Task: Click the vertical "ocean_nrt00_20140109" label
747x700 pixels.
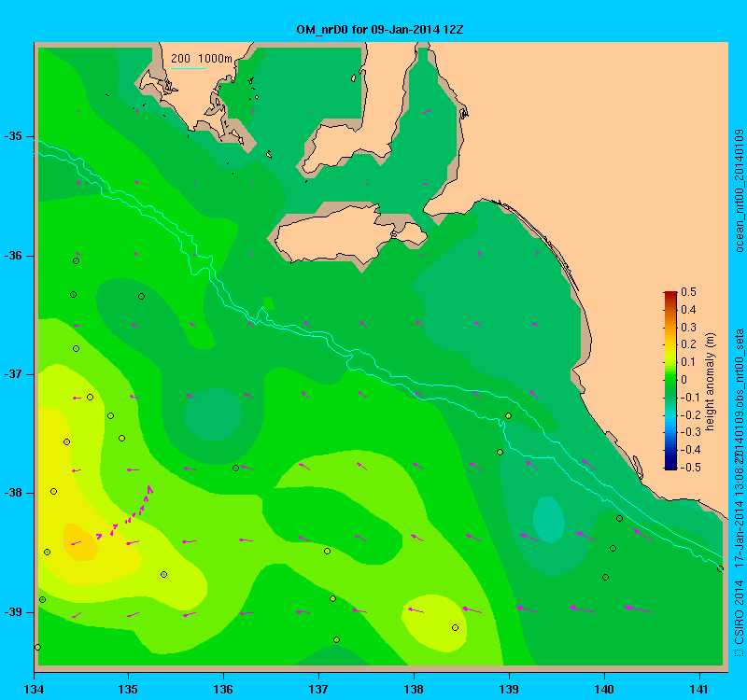Action: tap(739, 190)
